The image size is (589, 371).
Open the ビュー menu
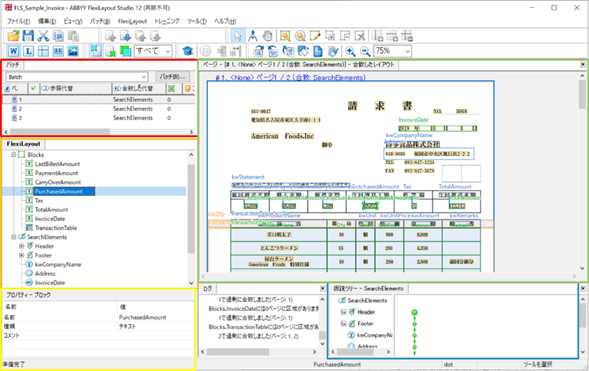72,21
